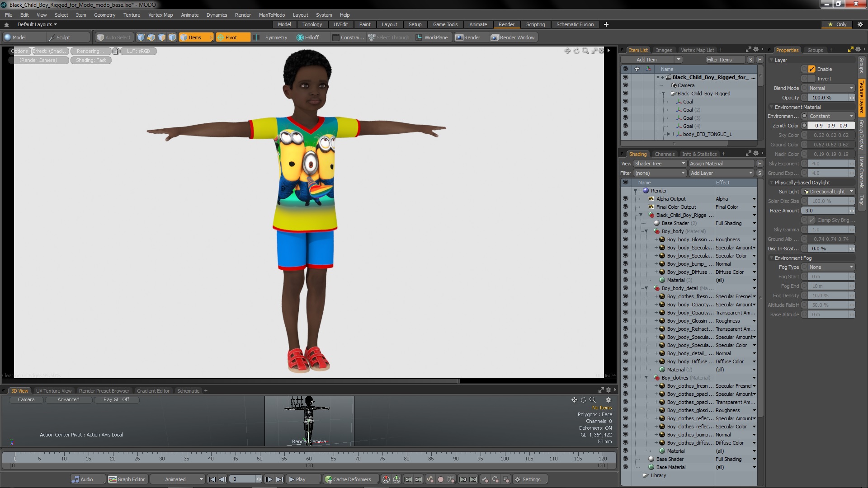Open Blend Mode Normal dropdown
This screenshot has height=488, width=868.
831,88
